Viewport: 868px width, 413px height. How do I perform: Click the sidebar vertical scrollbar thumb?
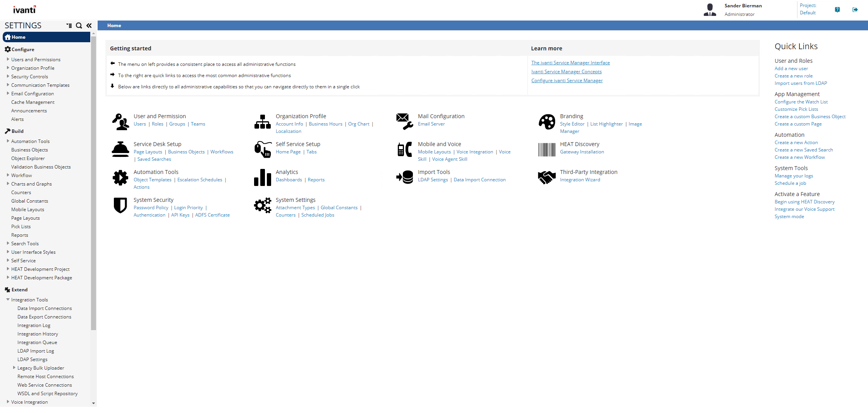(x=93, y=183)
